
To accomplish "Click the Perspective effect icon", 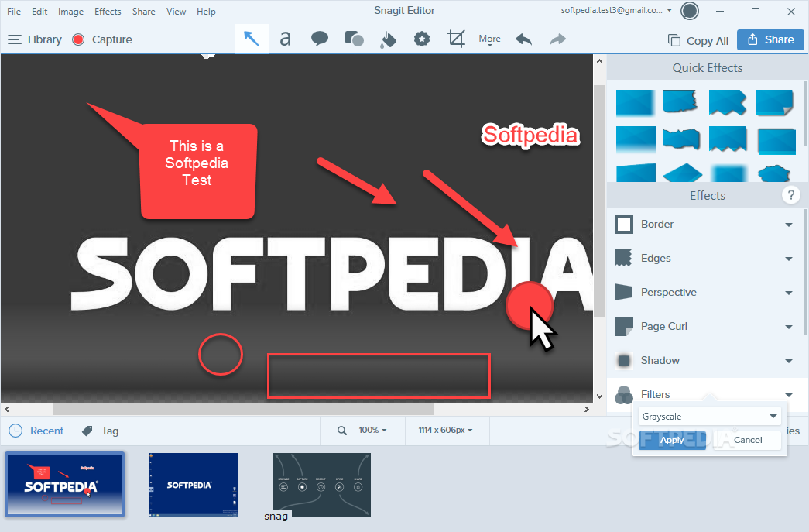I will (624, 293).
